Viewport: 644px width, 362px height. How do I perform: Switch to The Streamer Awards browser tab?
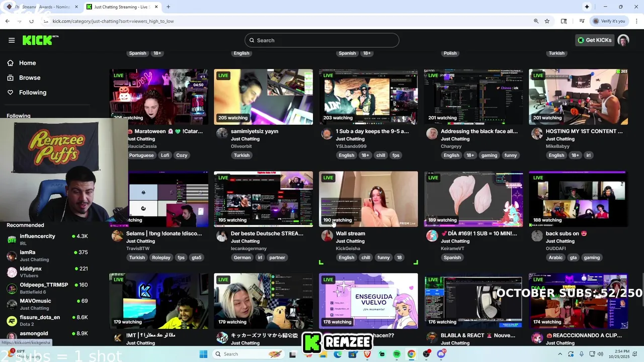point(41,7)
